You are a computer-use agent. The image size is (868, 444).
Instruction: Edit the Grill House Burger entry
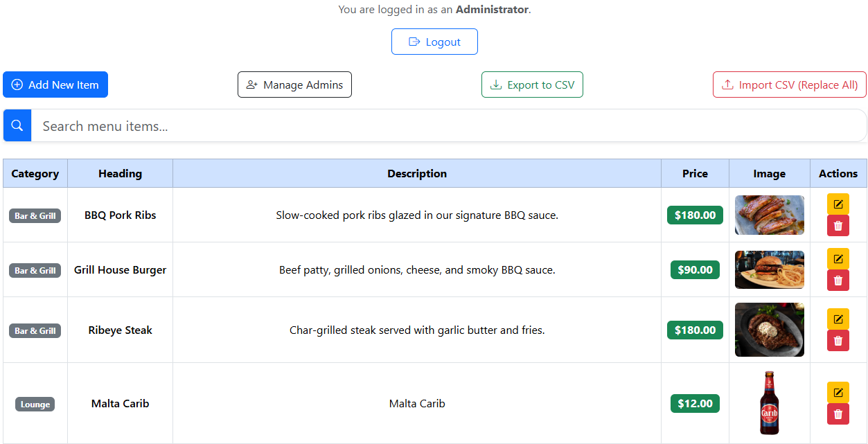(x=838, y=258)
